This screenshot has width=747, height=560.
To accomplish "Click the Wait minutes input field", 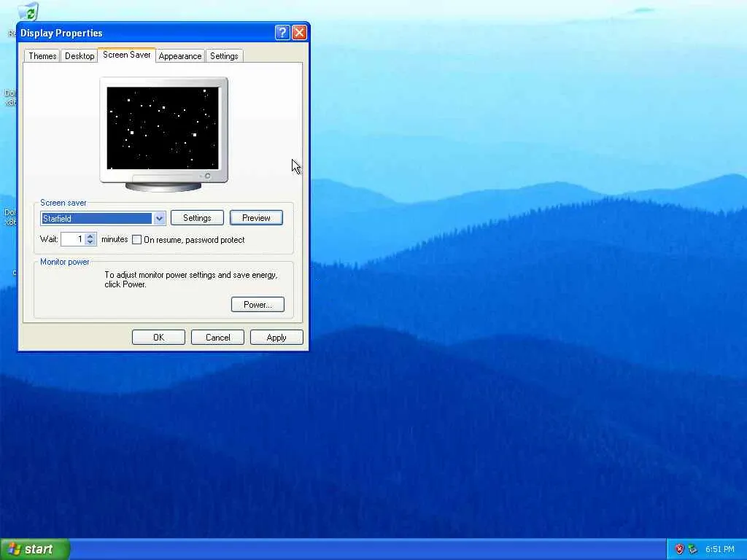I will pyautogui.click(x=73, y=239).
